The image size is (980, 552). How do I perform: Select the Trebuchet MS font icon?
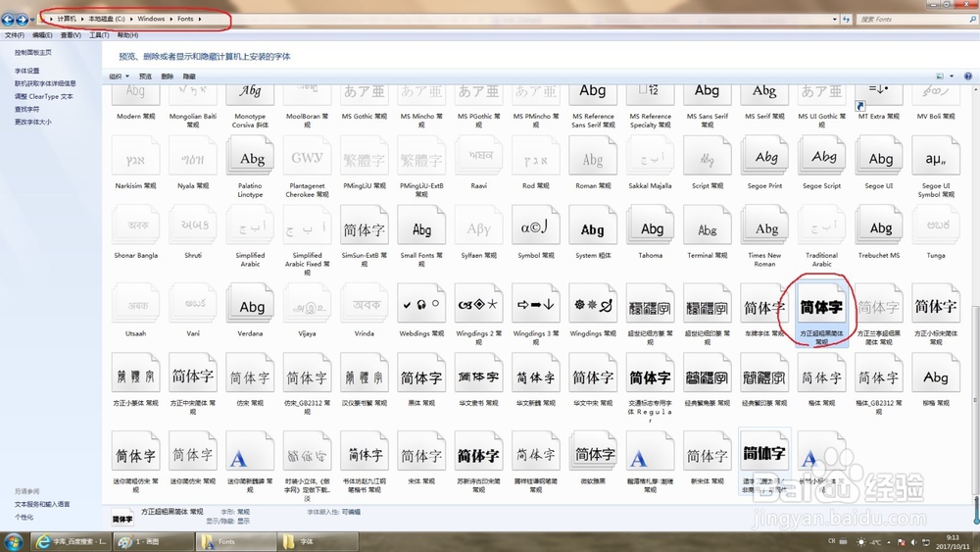pos(879,226)
